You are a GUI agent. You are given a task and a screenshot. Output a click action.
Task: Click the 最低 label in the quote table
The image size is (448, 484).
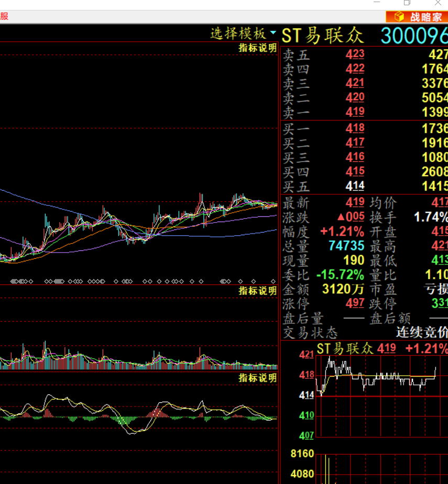[x=383, y=260]
